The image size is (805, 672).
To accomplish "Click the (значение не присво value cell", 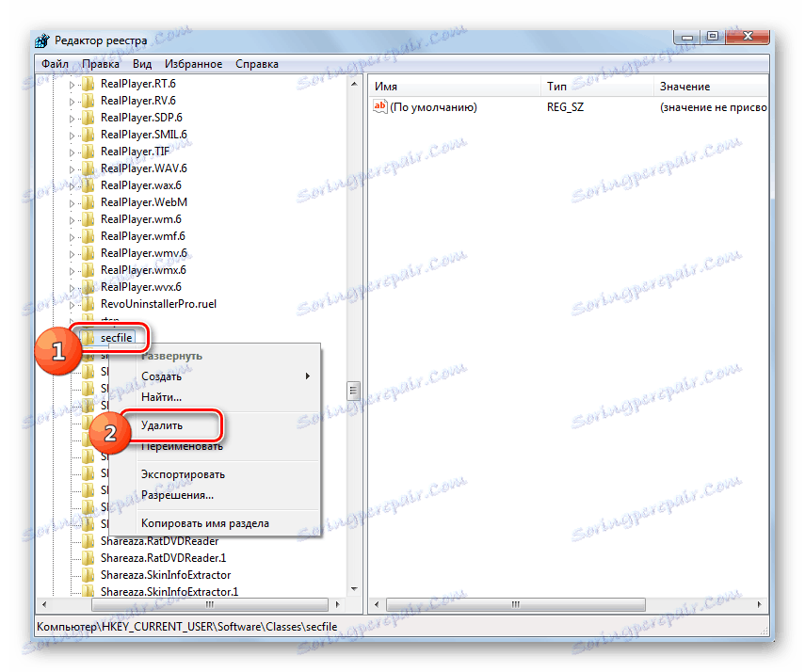I will click(x=713, y=107).
